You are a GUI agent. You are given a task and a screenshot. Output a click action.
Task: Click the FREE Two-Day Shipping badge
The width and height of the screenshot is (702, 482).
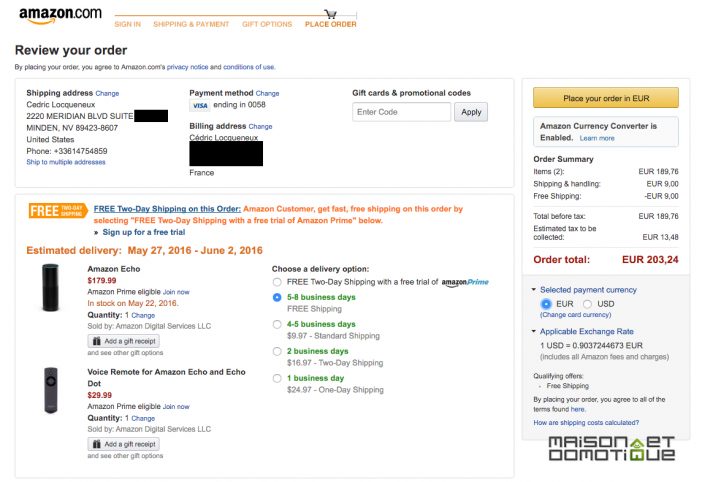[x=58, y=210]
